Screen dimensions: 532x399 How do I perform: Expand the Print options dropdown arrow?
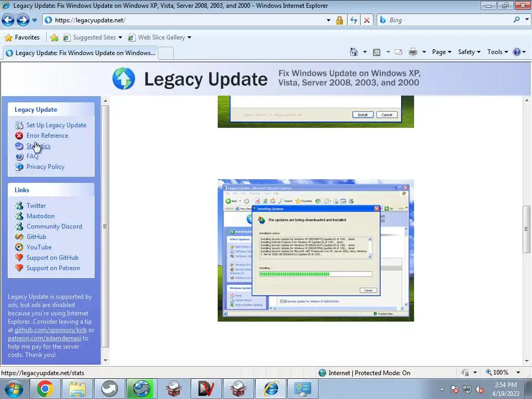tap(424, 52)
